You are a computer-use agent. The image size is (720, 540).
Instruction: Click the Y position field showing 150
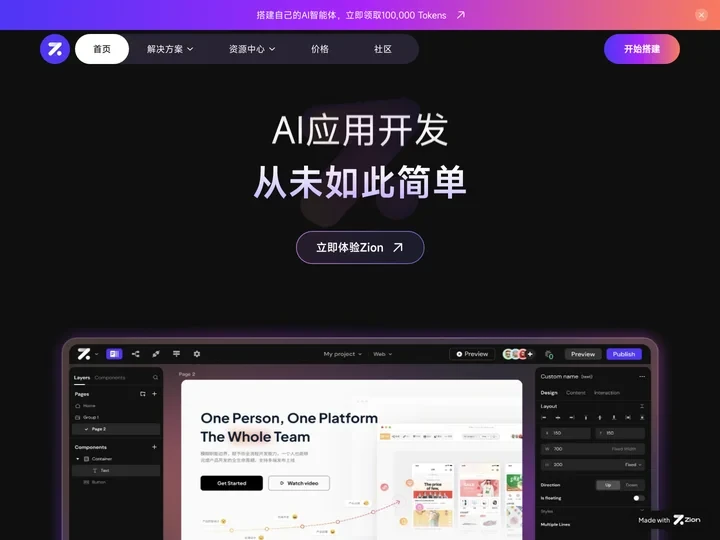pos(620,433)
